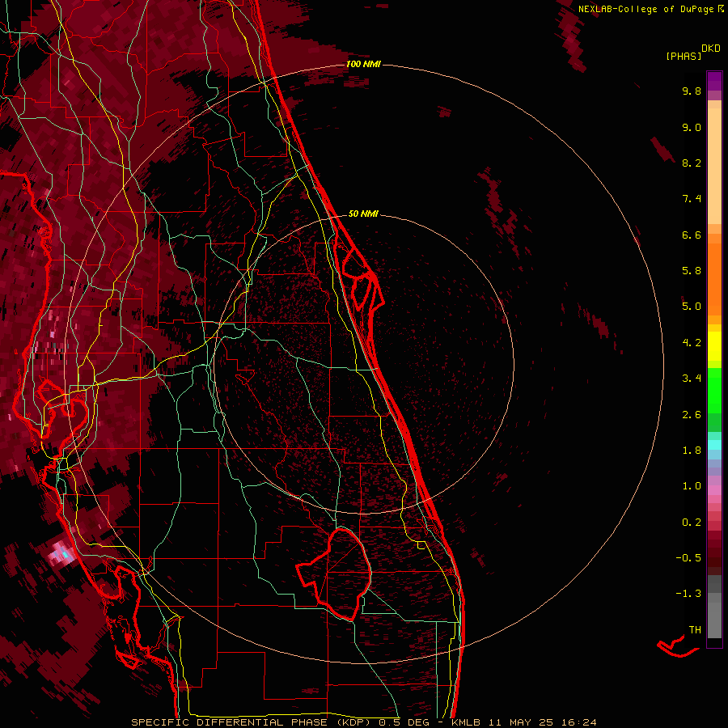Click the 16:24 timestamp in caption

[579, 722]
